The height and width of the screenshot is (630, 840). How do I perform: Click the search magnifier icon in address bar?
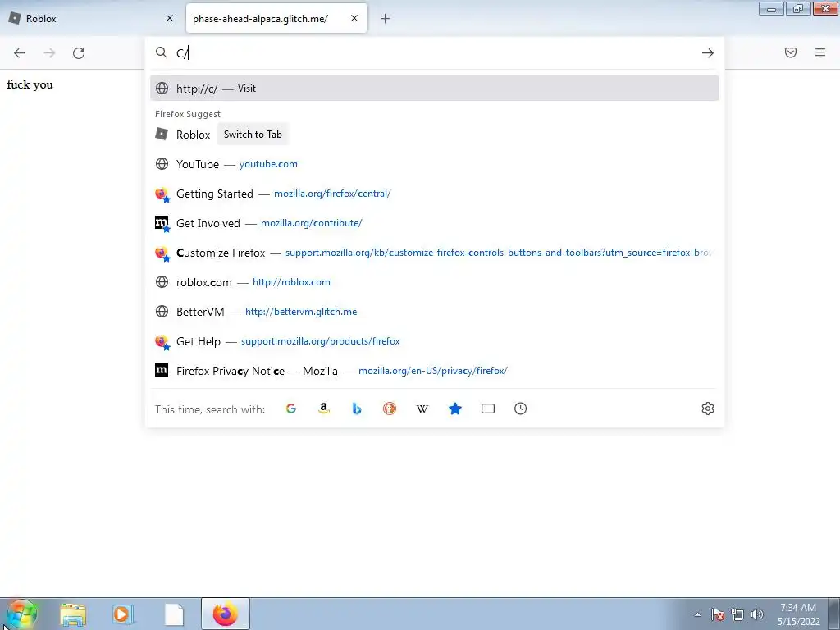(x=162, y=52)
